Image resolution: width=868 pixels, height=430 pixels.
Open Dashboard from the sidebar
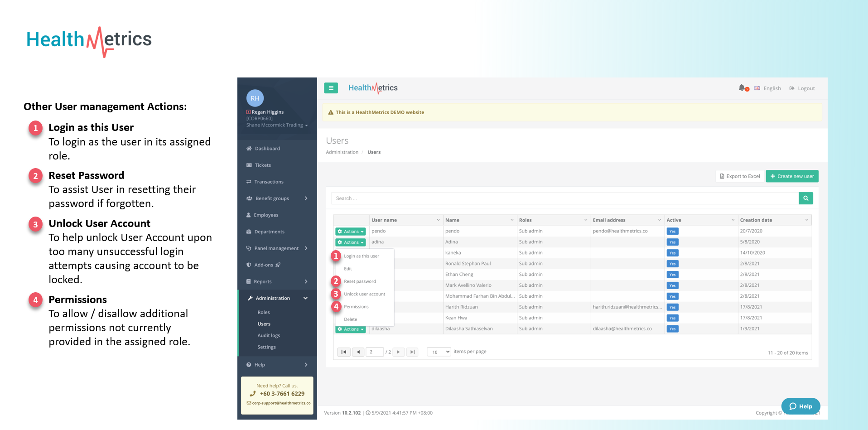(x=267, y=149)
